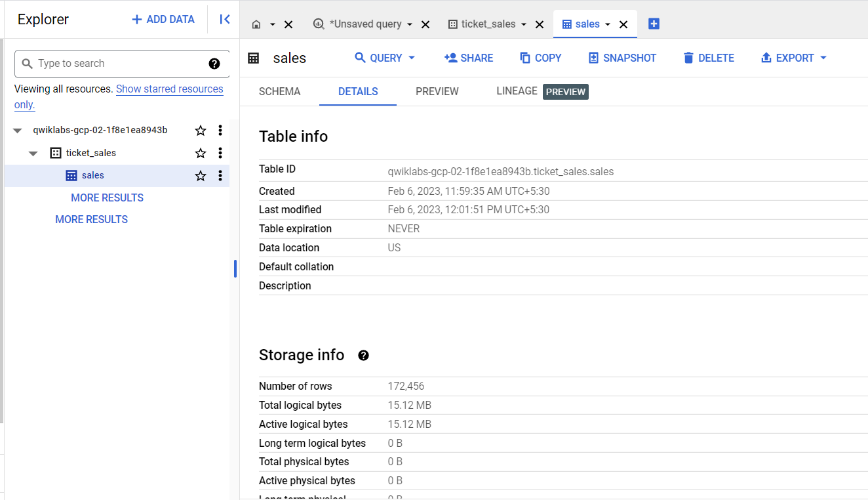The width and height of the screenshot is (868, 500).
Task: Open sales tab dropdown arrow
Action: (608, 24)
